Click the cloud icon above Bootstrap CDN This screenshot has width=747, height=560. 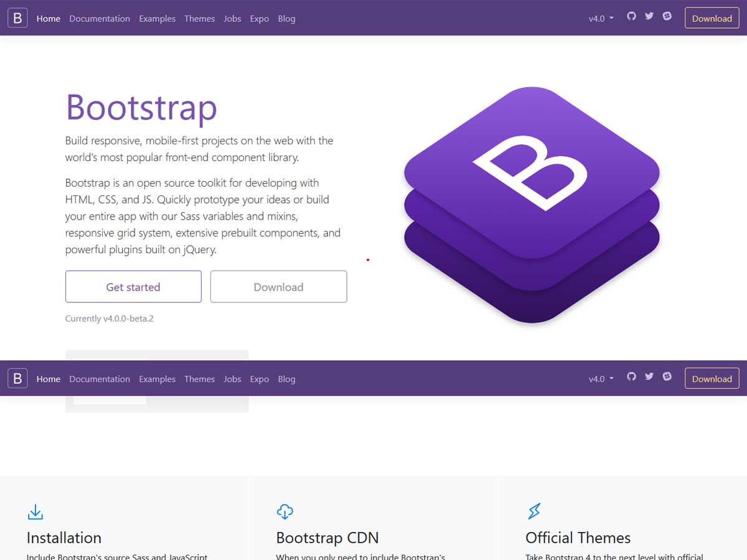[284, 511]
